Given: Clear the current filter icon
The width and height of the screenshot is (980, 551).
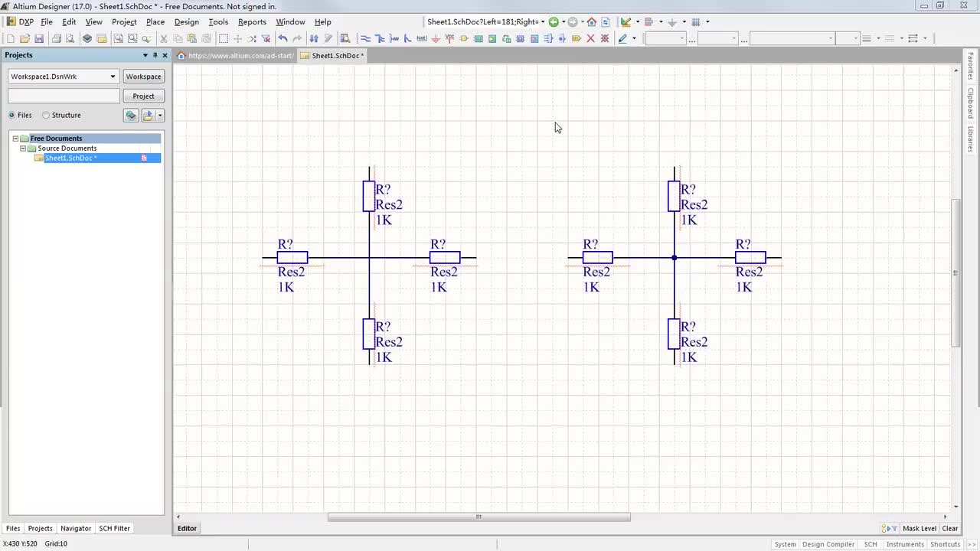Looking at the screenshot, I should coord(266,38).
